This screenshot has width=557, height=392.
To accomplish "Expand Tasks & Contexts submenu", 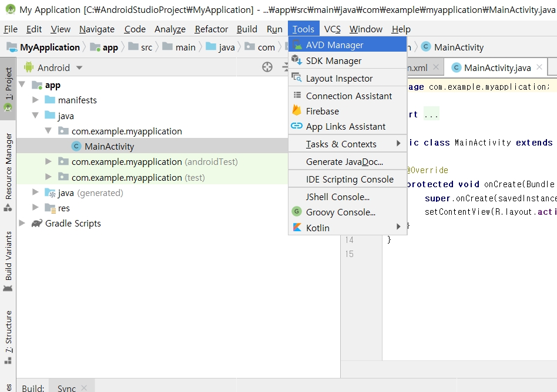I will tap(347, 144).
